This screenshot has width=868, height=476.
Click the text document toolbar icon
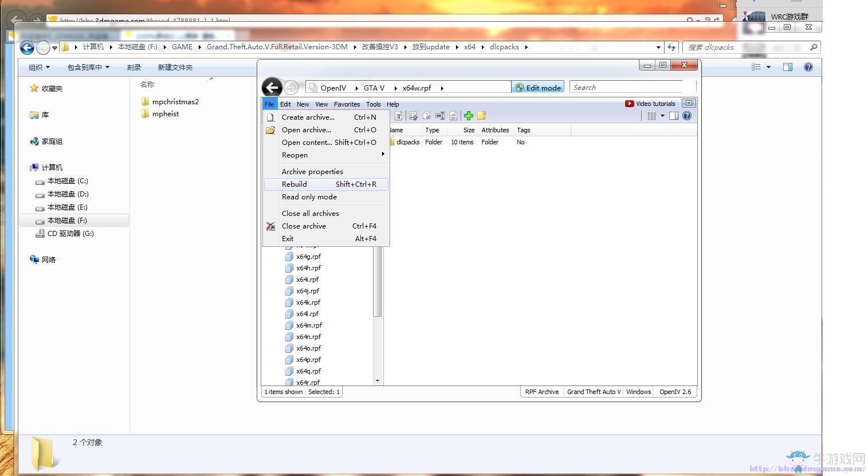(398, 116)
